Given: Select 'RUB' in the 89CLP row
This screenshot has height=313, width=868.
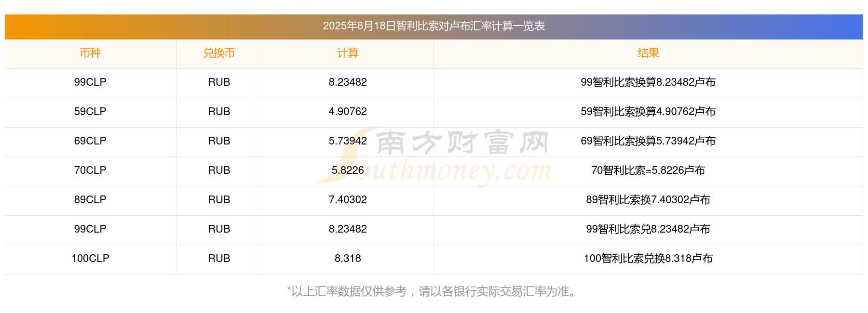Looking at the screenshot, I should (x=219, y=200).
